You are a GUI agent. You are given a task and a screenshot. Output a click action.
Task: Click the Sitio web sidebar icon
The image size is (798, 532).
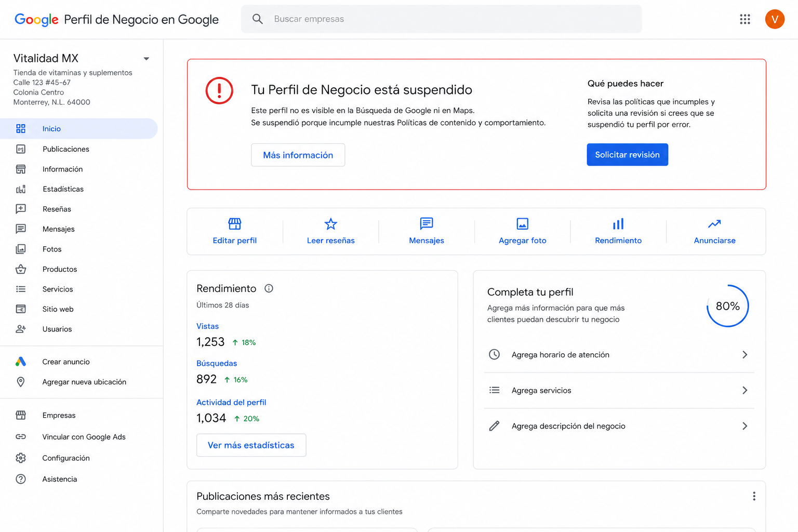click(21, 309)
